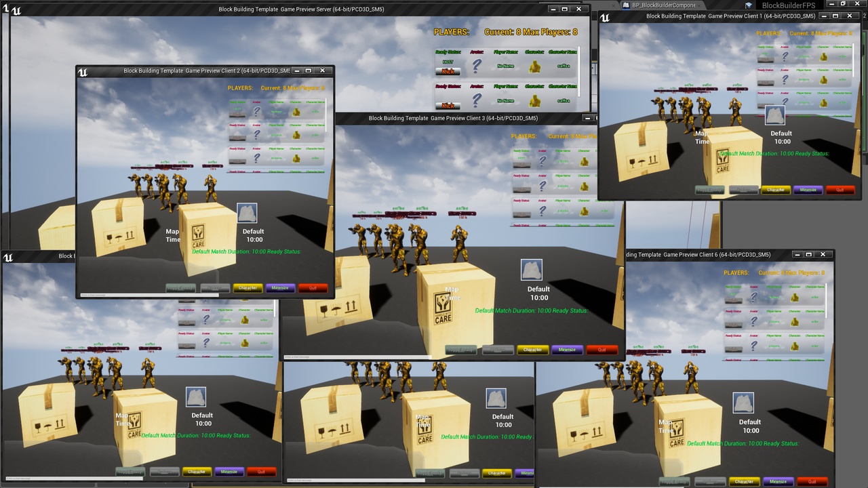Image resolution: width=868 pixels, height=488 pixels.
Task: Open Character menu in bottom-left preview window
Action: 197,472
